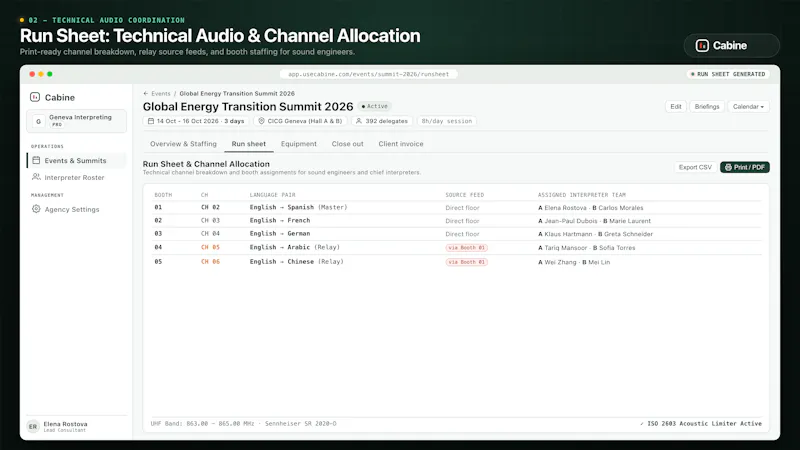800x450 pixels.
Task: Click team Jean-Paul Dubois · Marie Laurent
Action: click(x=594, y=221)
